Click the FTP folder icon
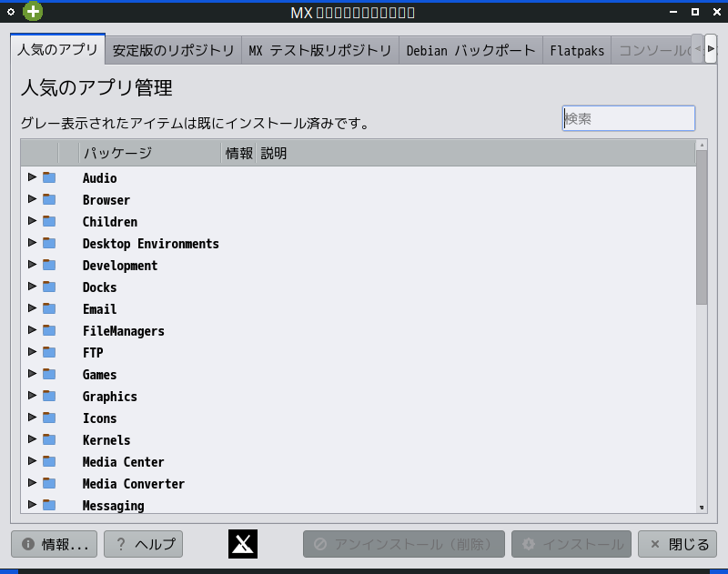The image size is (728, 574). point(49,352)
